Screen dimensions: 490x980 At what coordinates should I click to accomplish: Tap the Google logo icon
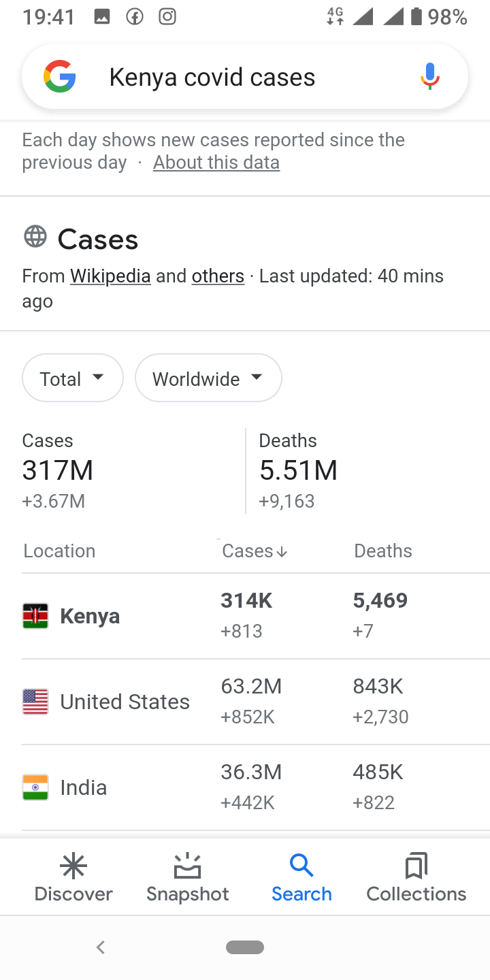tap(60, 77)
